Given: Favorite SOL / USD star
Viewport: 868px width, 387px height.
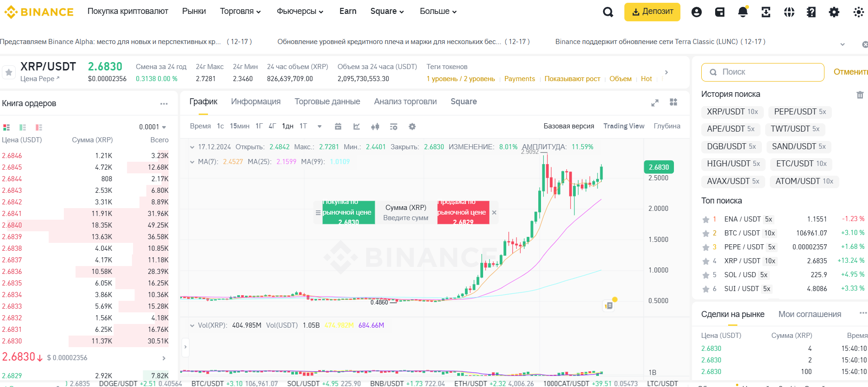Looking at the screenshot, I should point(706,275).
